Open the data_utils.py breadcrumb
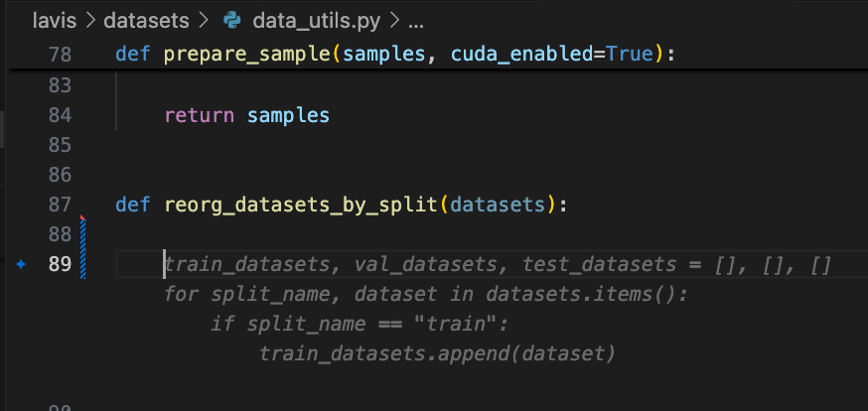 point(305,20)
